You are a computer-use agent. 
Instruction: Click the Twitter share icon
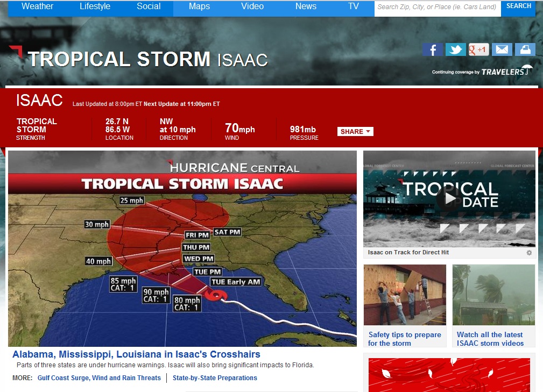[x=455, y=49]
